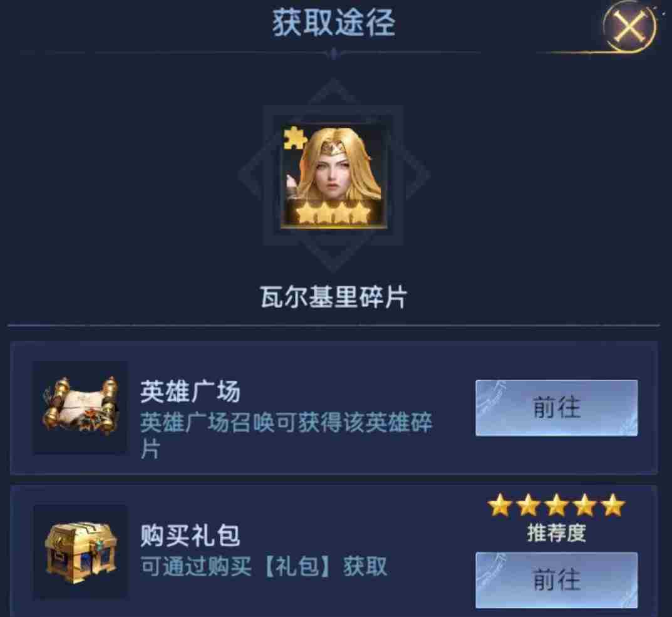Open the 购买礼包 source heading
Viewport: 672px width, 617px height.
190,536
